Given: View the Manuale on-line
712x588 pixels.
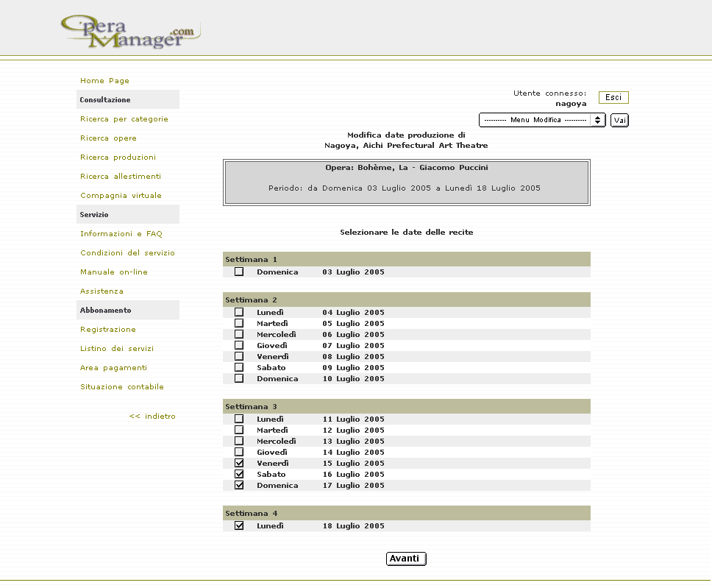Looking at the screenshot, I should (113, 272).
